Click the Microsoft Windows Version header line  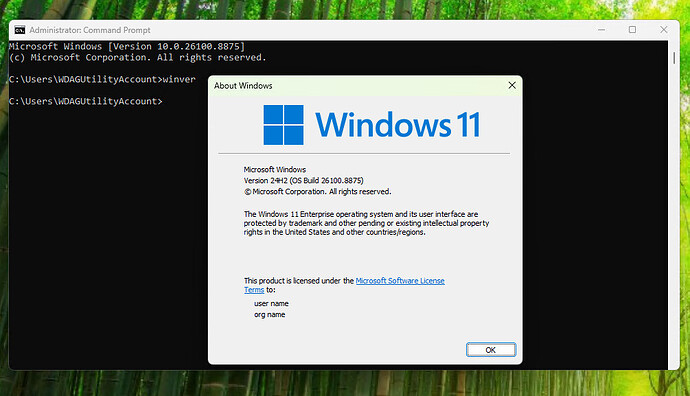[x=127, y=46]
